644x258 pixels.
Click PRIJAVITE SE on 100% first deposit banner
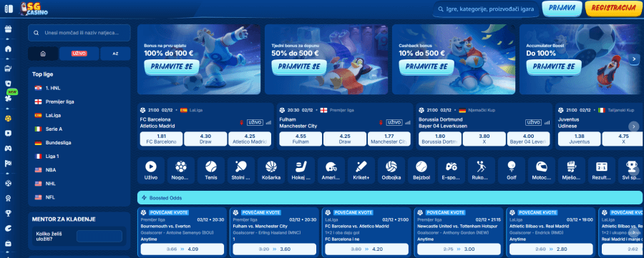tap(171, 66)
